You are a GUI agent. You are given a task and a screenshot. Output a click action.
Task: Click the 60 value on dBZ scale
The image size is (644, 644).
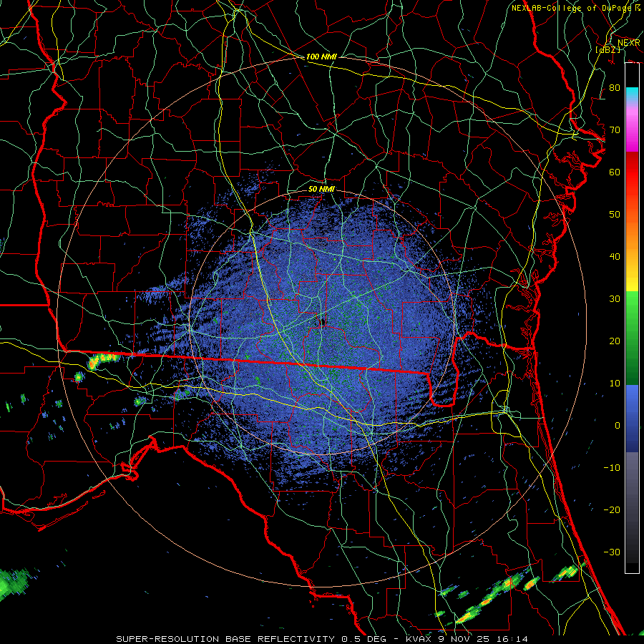(x=615, y=172)
